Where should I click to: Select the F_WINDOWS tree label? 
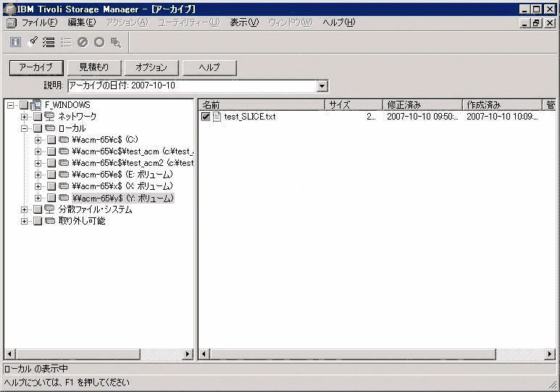pos(67,105)
